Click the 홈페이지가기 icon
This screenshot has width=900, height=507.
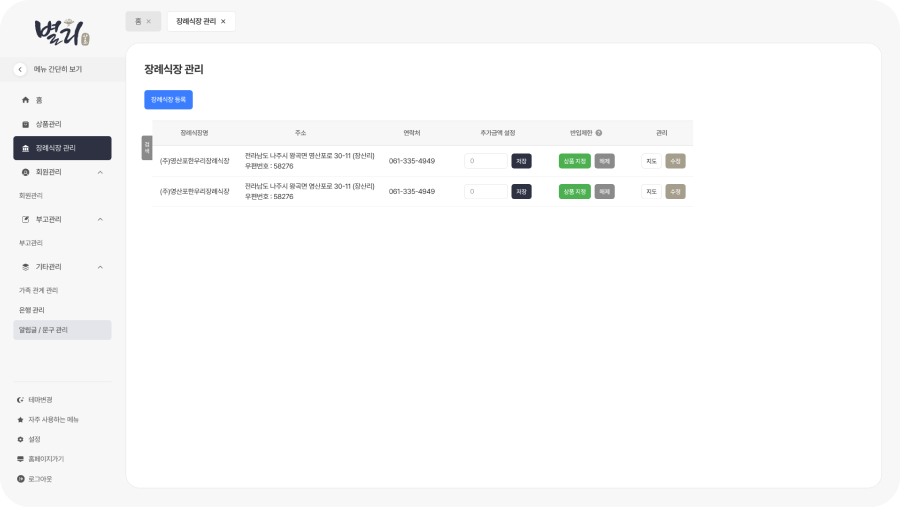[21, 459]
